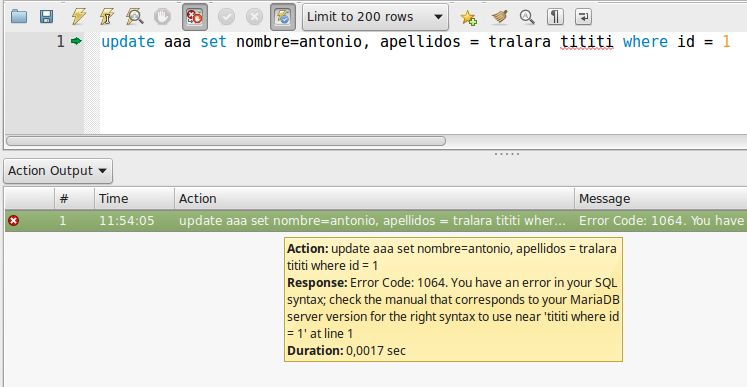Open the Limit to 200 rows dropdown

[x=375, y=17]
